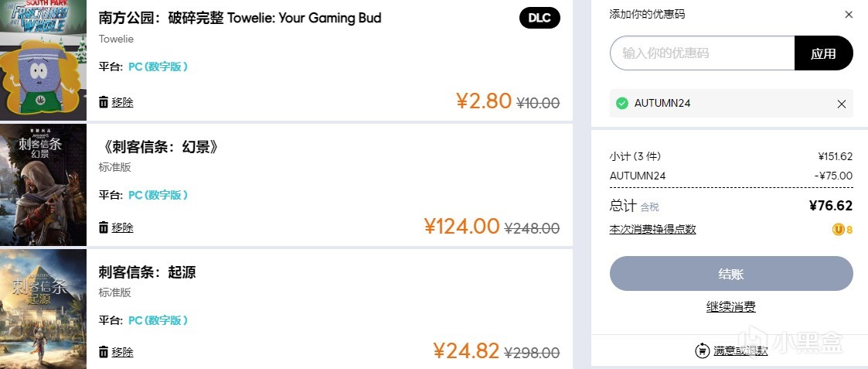Click the refund guarantee icon beside 满意或退款
Image resolution: width=868 pixels, height=369 pixels.
click(x=702, y=350)
